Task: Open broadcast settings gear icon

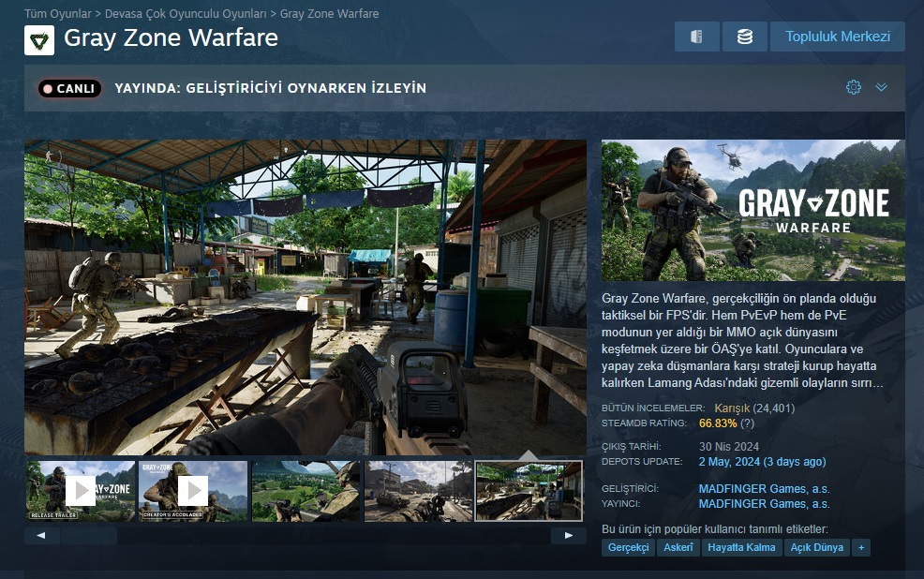Action: [x=854, y=88]
